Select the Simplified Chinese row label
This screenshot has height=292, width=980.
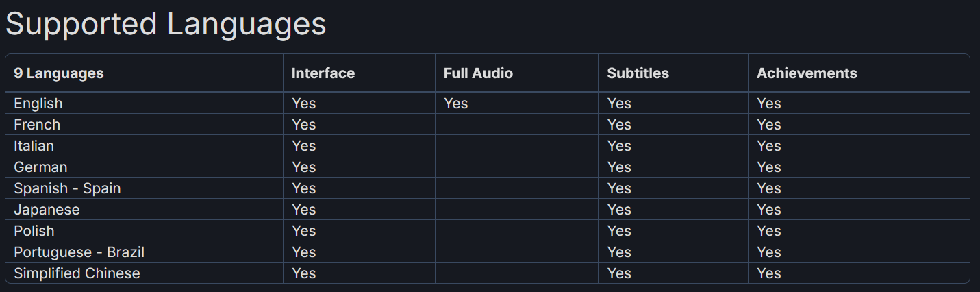[77, 273]
